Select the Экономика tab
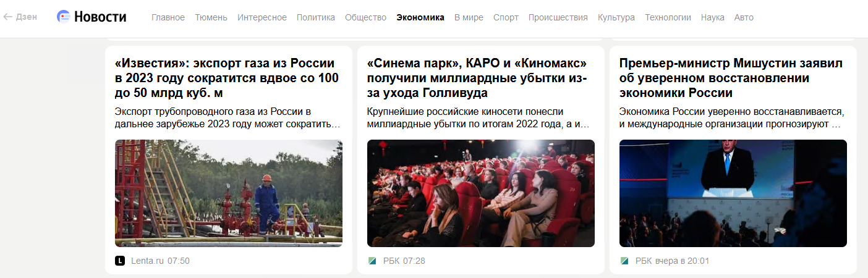Image resolution: width=868 pixels, height=278 pixels. [420, 17]
